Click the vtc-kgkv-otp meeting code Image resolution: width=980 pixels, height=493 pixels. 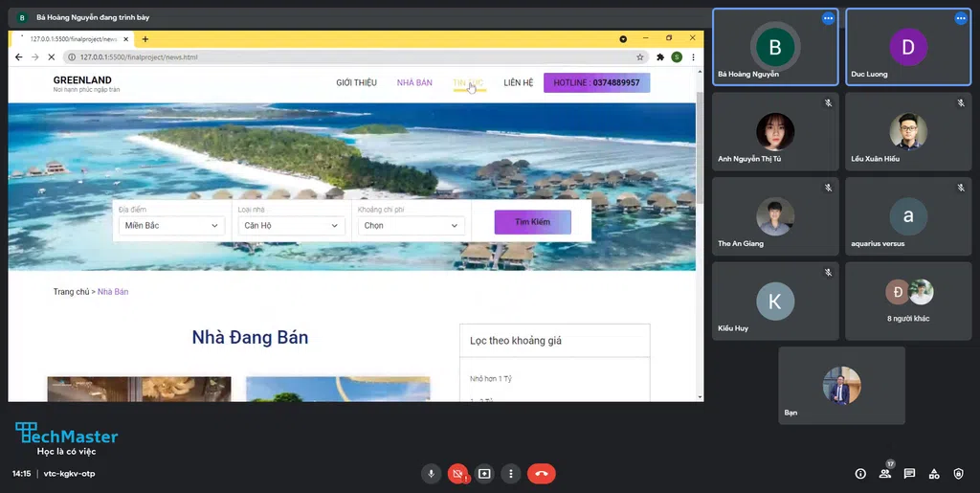coord(69,474)
